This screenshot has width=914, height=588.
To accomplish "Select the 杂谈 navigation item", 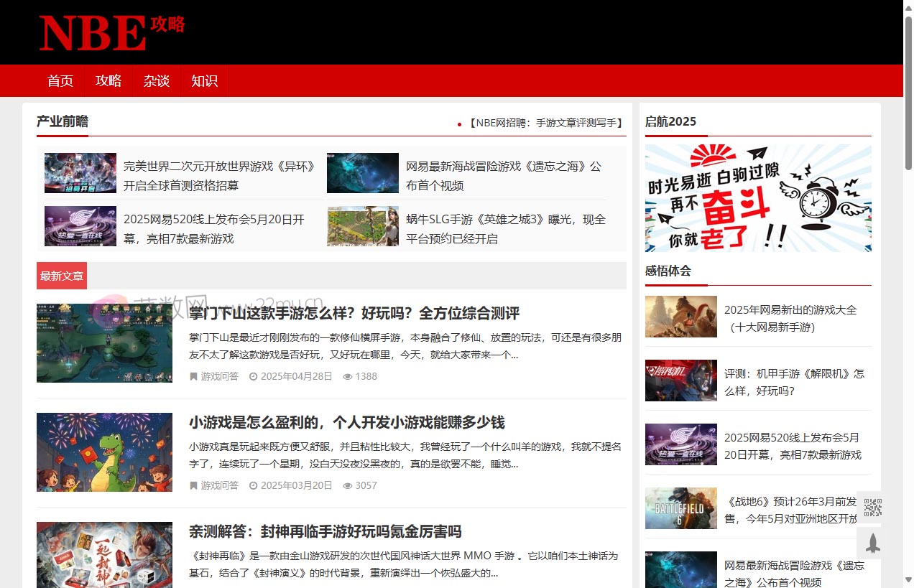I will (x=156, y=81).
